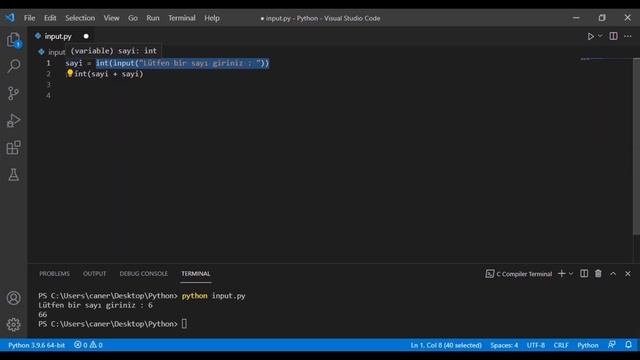
Task: Run Python file play button
Action: coord(590,36)
